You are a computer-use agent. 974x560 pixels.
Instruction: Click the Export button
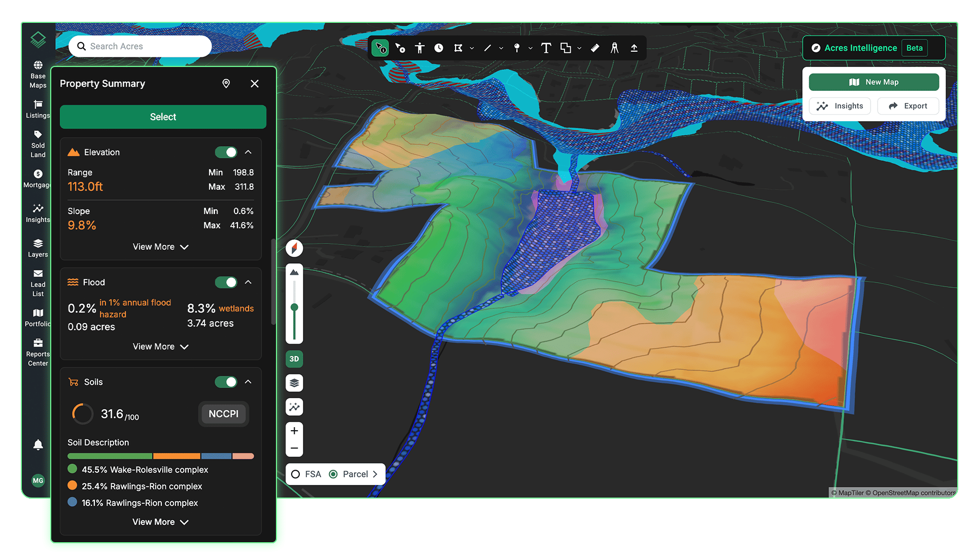tap(908, 106)
